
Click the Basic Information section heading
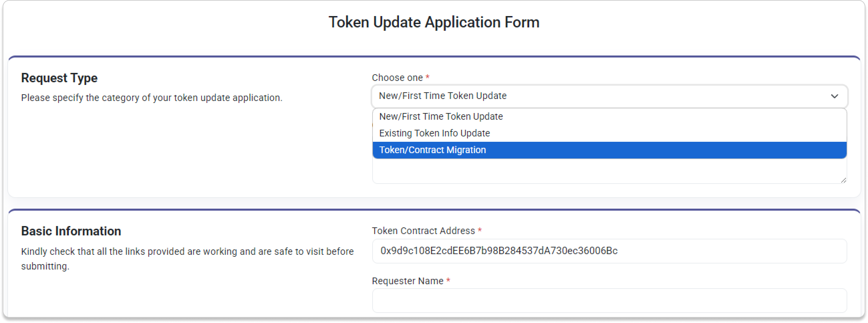click(x=71, y=231)
